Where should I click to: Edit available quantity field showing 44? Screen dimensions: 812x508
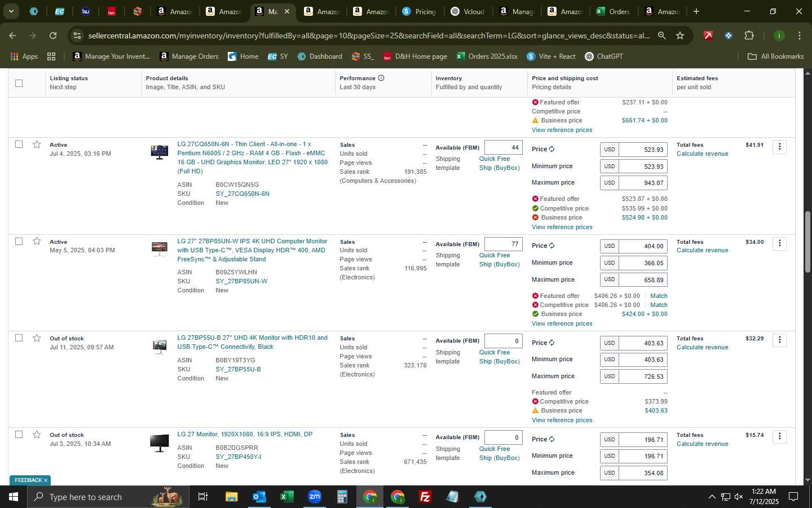click(504, 147)
